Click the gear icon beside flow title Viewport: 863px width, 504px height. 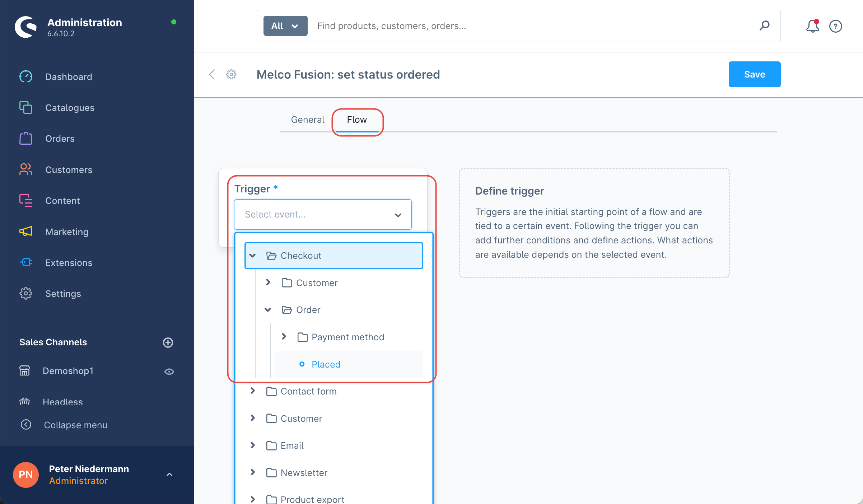pos(231,74)
